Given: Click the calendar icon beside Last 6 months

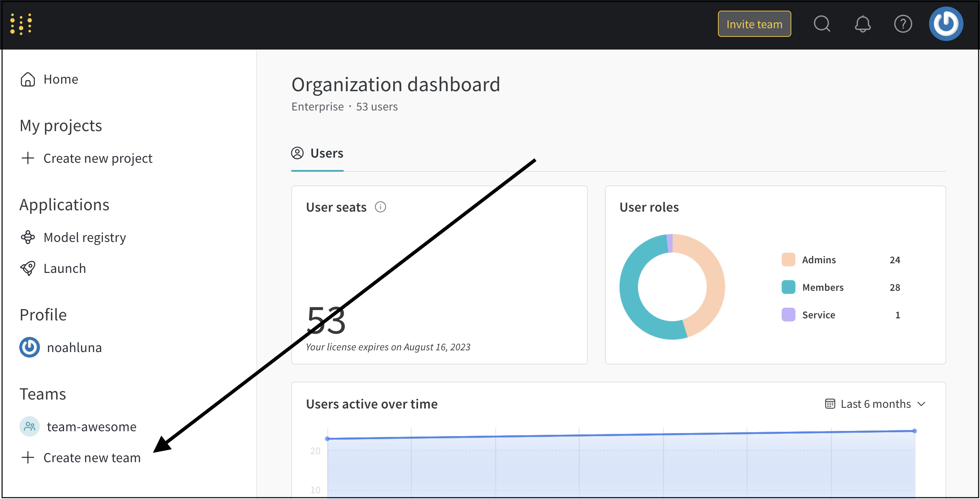Looking at the screenshot, I should pyautogui.click(x=830, y=404).
